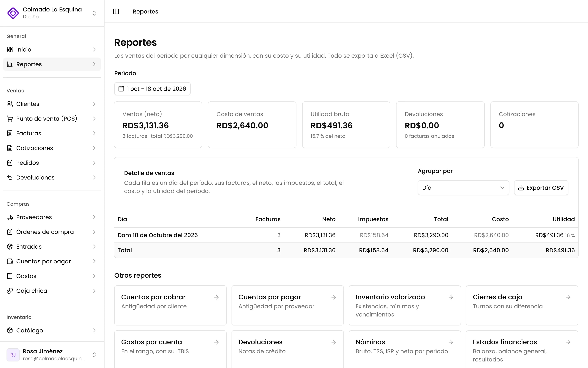The width and height of the screenshot is (588, 368).
Task: Click the Cotizaciones document icon
Action: [10, 148]
